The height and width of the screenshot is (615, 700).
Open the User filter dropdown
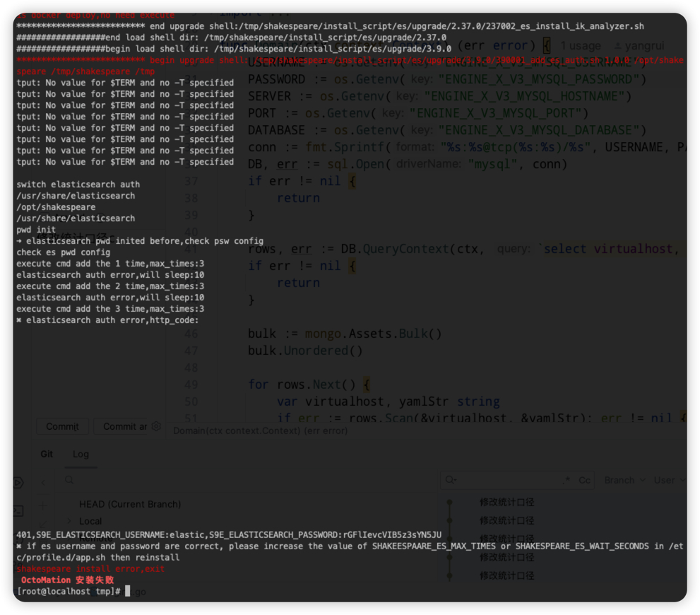coord(665,479)
